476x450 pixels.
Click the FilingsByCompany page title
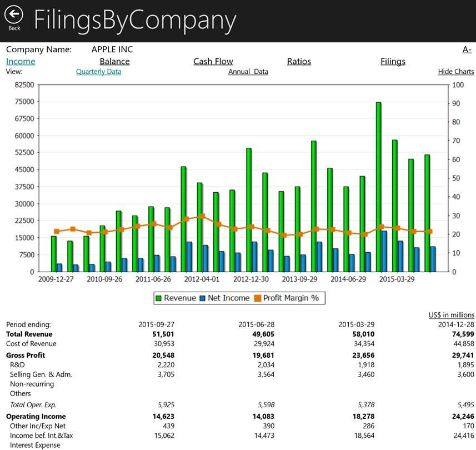pyautogui.click(x=135, y=20)
